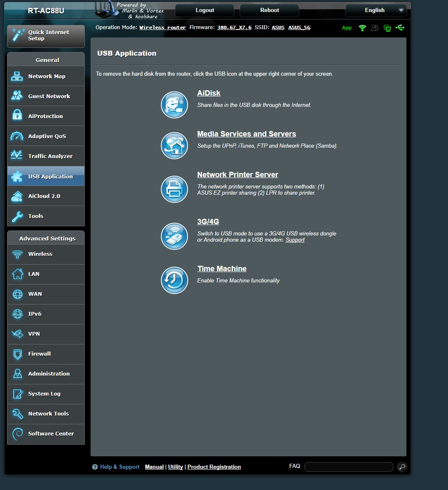This screenshot has width=448, height=490.
Task: Click the guest network status icon in header
Action: (x=374, y=28)
